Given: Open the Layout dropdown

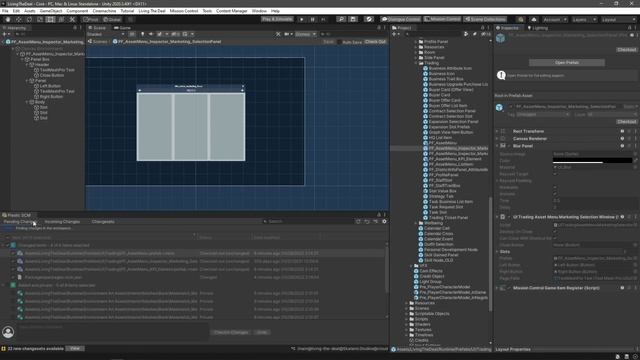Looking at the screenshot, I should tap(618, 19).
